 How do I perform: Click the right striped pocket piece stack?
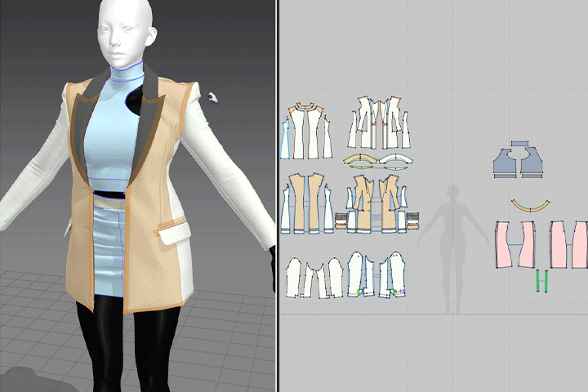coord(412,221)
